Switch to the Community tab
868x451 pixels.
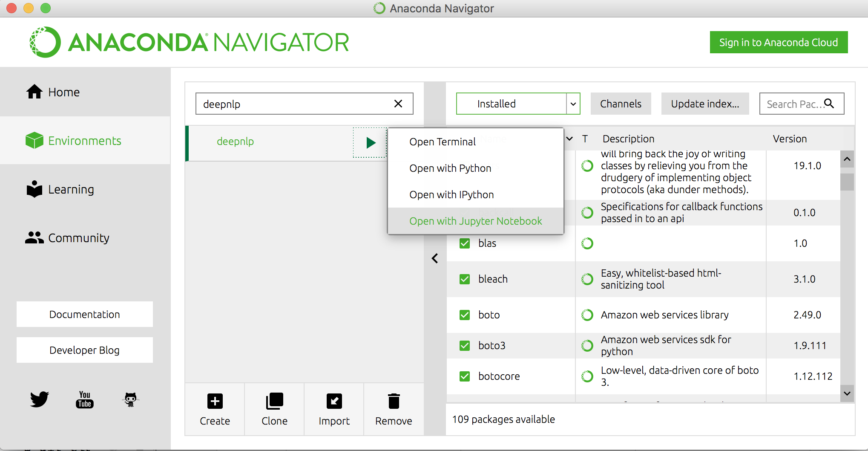tap(85, 238)
